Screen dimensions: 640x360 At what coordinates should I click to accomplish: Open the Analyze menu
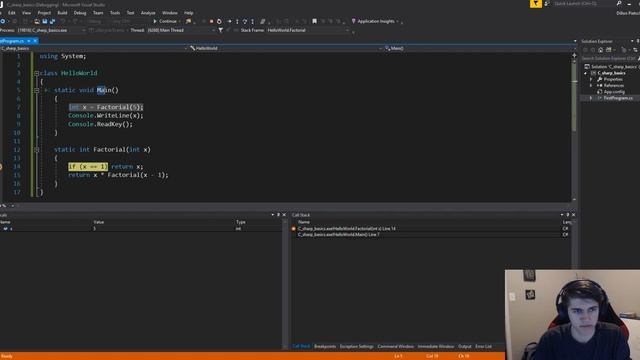(x=148, y=13)
